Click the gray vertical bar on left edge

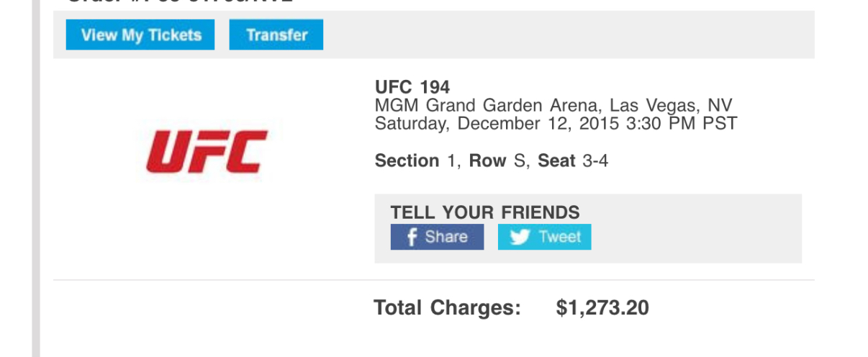35,180
